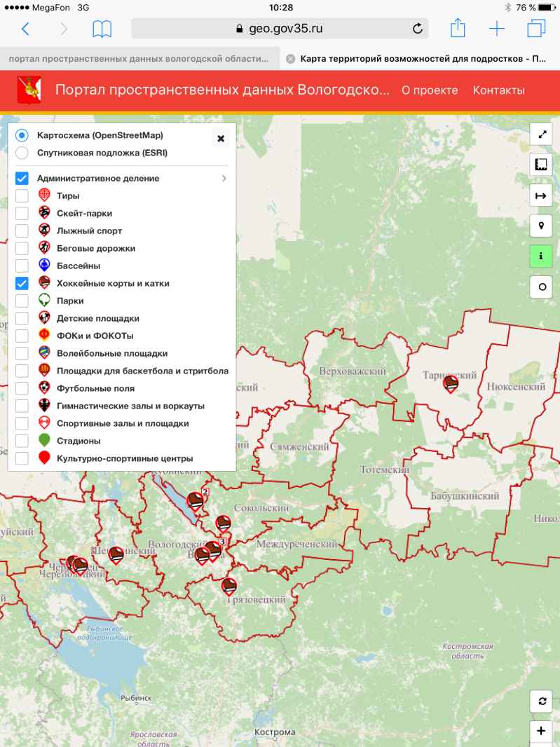Enable the Стадионы layer checkbox

coord(22,441)
